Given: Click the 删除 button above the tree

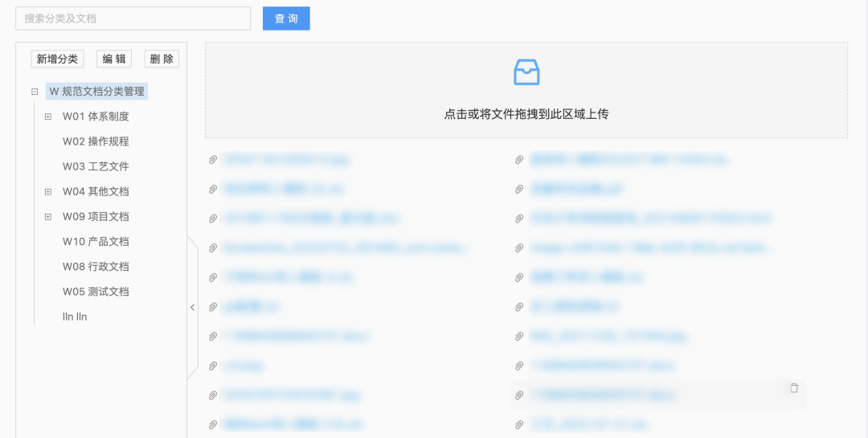Looking at the screenshot, I should [x=162, y=59].
